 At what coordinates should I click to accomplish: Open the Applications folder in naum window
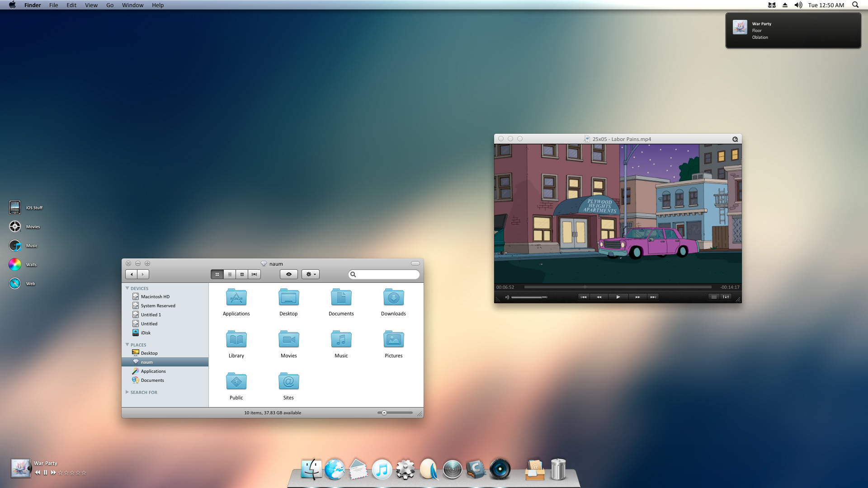click(x=236, y=297)
